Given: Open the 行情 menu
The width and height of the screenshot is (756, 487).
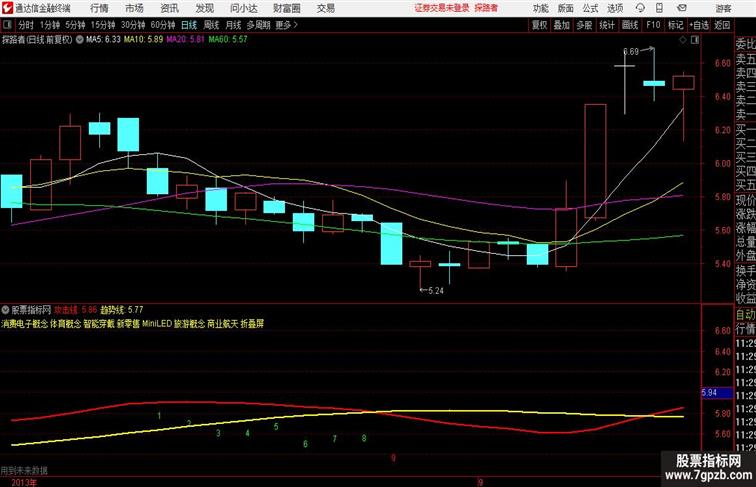Looking at the screenshot, I should [99, 8].
